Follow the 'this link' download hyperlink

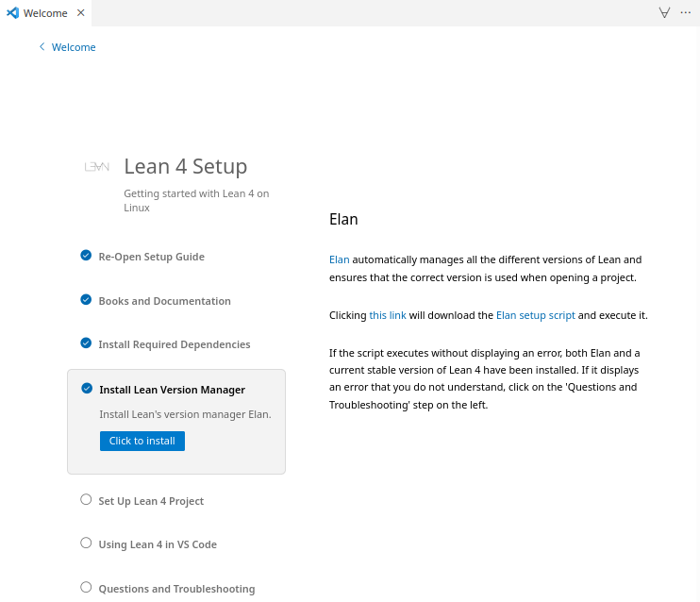[388, 315]
